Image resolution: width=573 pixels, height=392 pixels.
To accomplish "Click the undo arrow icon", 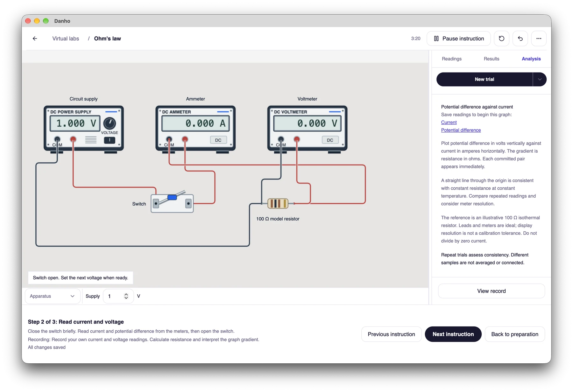I will click(x=520, y=38).
